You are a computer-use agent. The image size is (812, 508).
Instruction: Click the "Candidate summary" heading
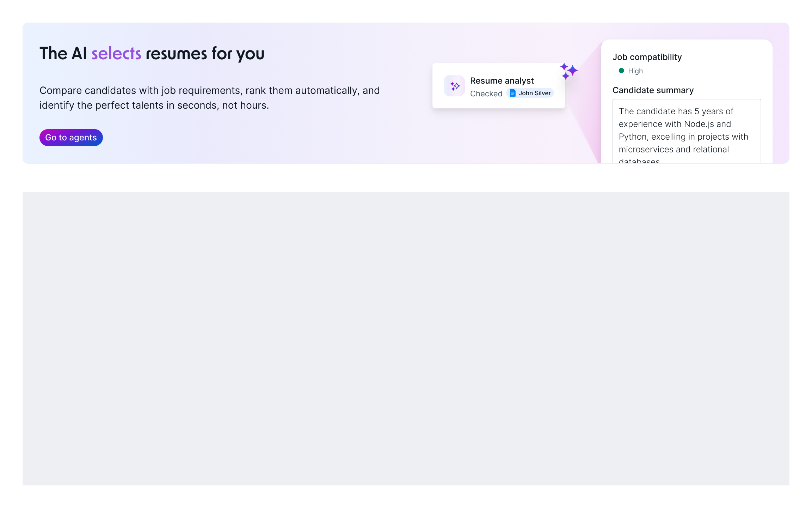pos(653,90)
